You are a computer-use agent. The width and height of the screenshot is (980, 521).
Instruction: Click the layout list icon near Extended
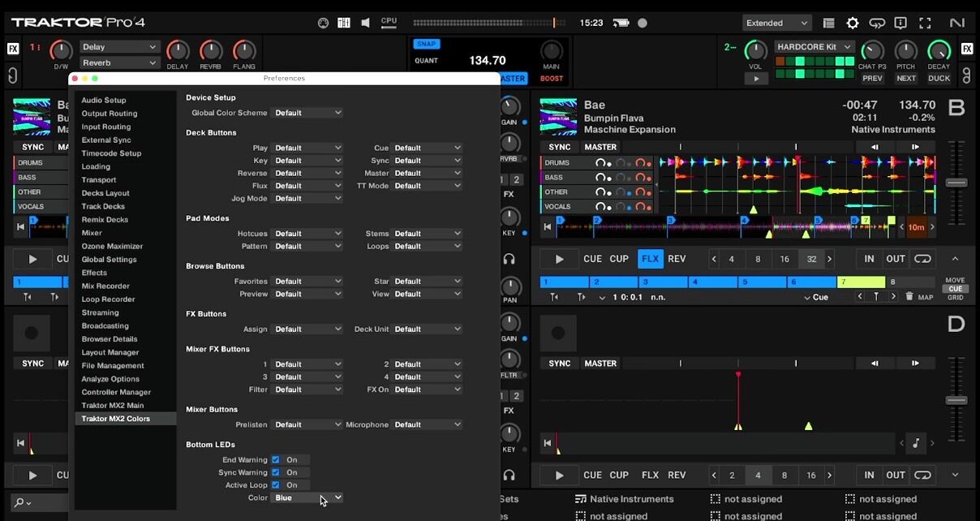pyautogui.click(x=828, y=23)
